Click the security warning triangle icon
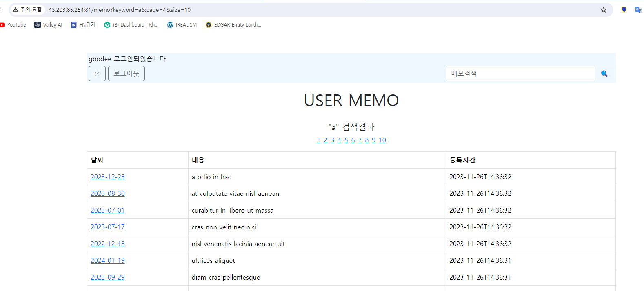The image size is (644, 291). (x=16, y=10)
